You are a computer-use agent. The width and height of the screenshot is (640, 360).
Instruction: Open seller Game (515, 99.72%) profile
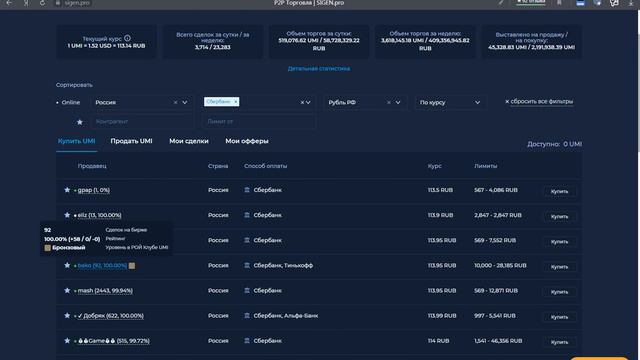113,341
